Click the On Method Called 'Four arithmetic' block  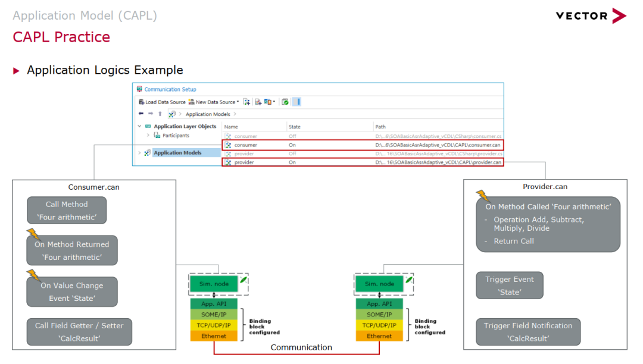[x=548, y=224]
